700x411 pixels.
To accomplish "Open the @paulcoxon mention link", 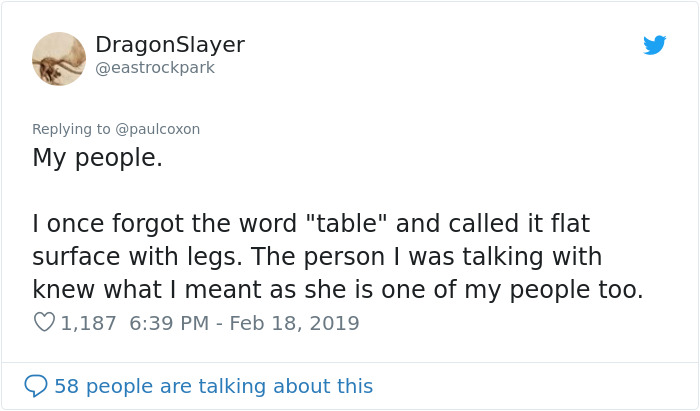I will (158, 129).
